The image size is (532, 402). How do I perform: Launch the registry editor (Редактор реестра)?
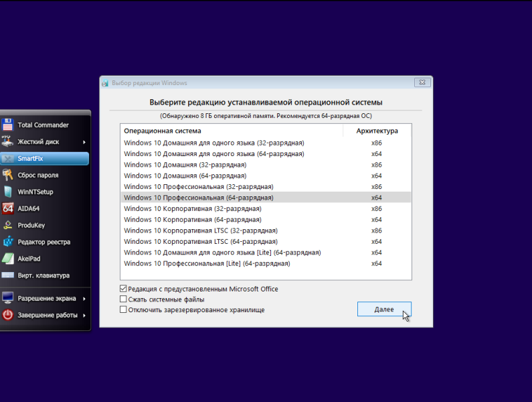(43, 243)
